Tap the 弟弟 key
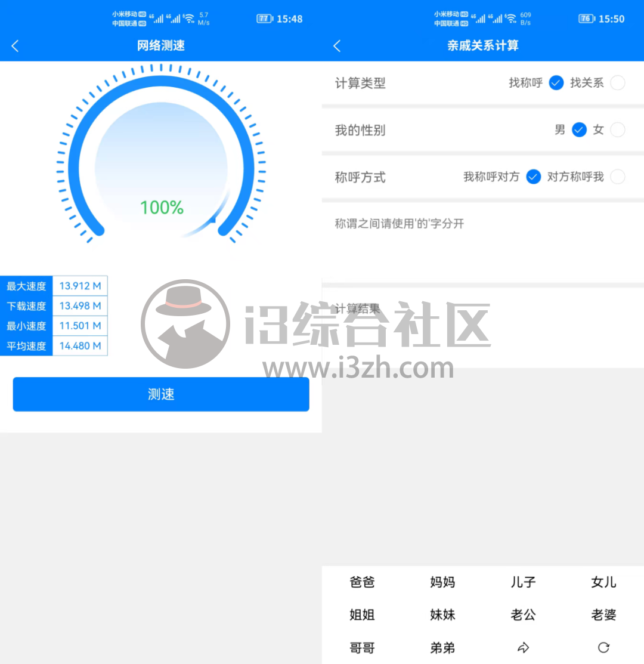The height and width of the screenshot is (664, 644). 442,647
